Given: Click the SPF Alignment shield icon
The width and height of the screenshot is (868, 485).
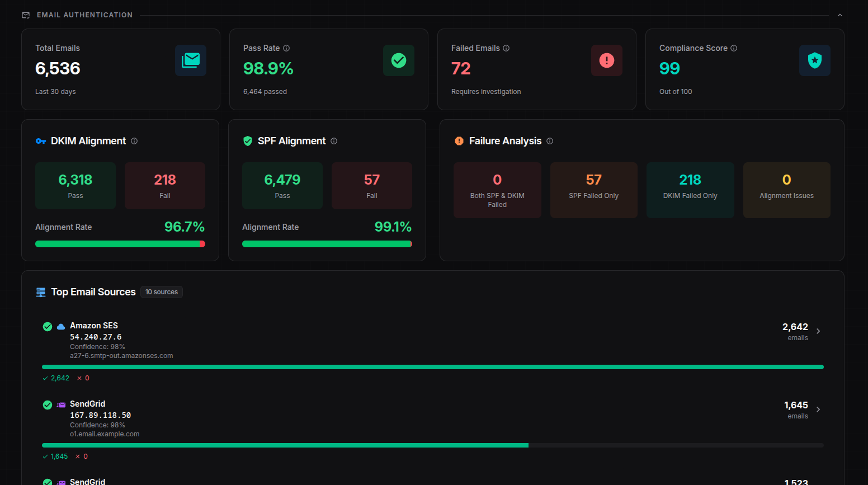Looking at the screenshot, I should pos(248,141).
